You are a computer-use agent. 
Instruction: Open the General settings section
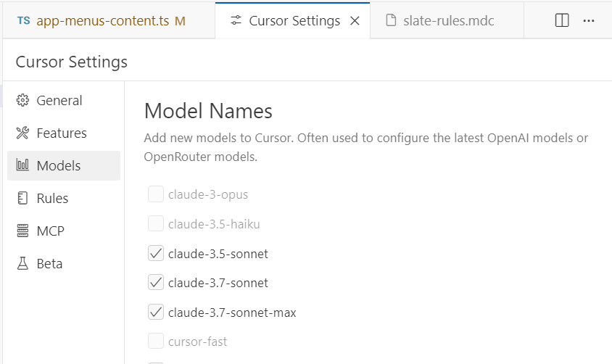coord(64,101)
